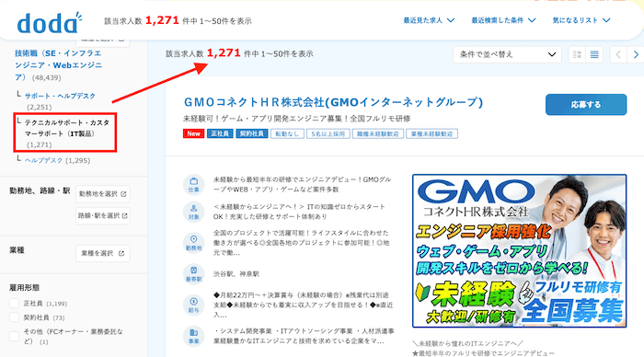The width and height of the screenshot is (644, 357).
Task: Click the 未経験可！ゲーム・アプリ開発エンジニア募集 subtitle
Action: pos(296,119)
